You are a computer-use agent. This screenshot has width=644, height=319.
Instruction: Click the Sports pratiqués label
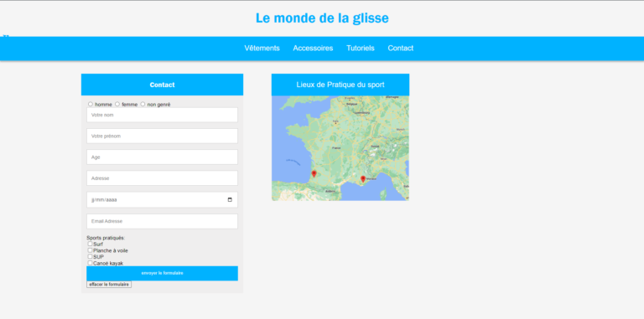[x=106, y=238]
